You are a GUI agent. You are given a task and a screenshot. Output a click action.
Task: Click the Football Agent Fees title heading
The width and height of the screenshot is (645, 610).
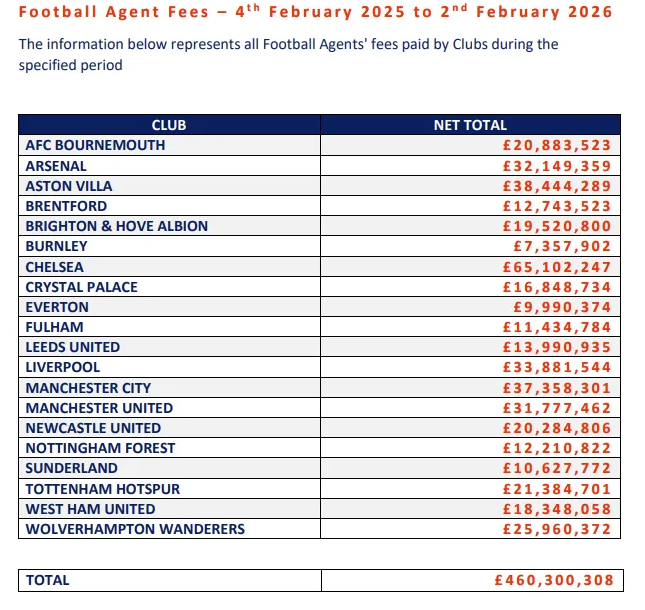316,13
